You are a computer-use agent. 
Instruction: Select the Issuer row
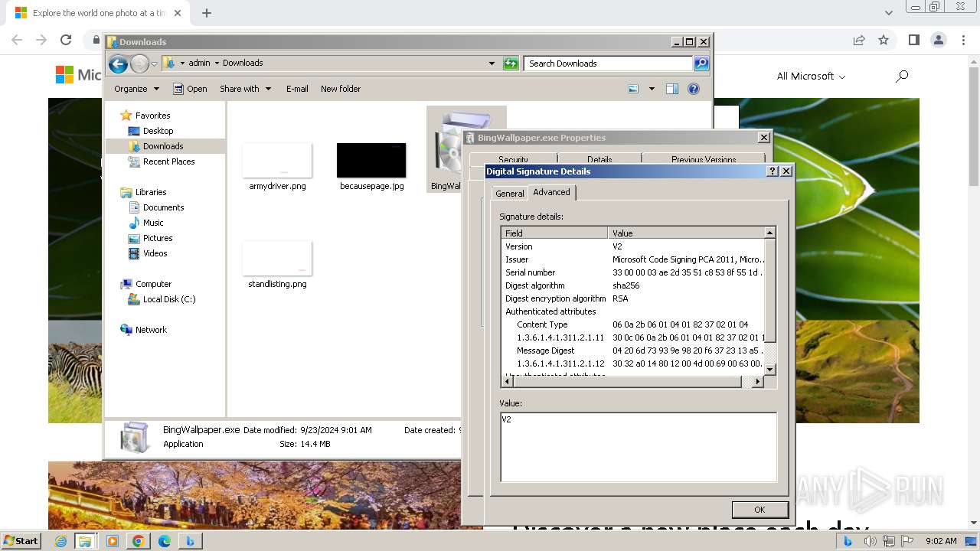pos(633,259)
